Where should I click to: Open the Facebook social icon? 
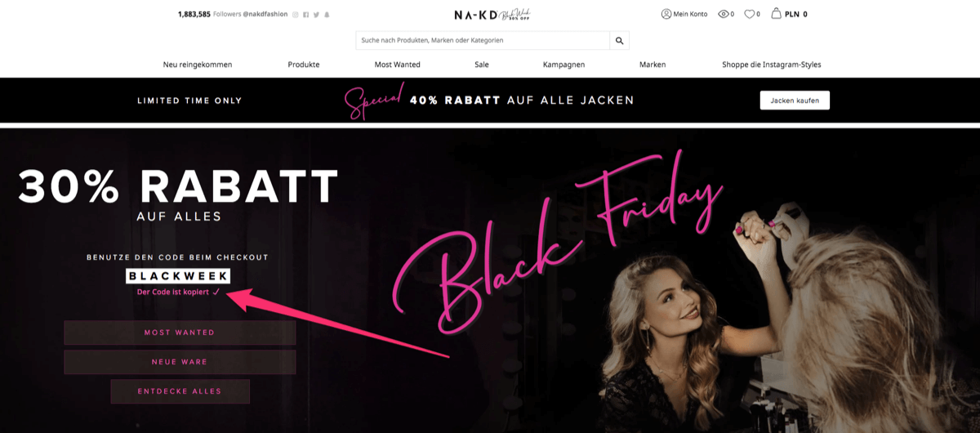pos(305,14)
